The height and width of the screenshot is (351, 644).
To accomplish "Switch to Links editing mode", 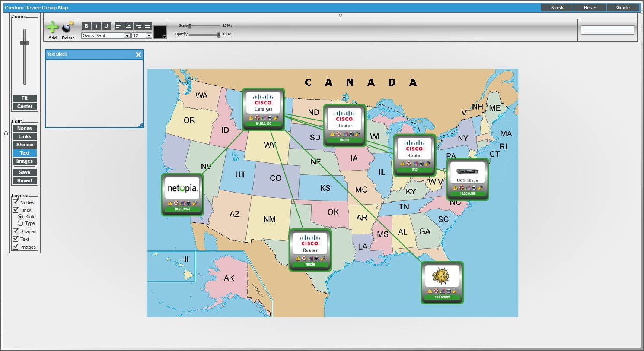I will 24,136.
